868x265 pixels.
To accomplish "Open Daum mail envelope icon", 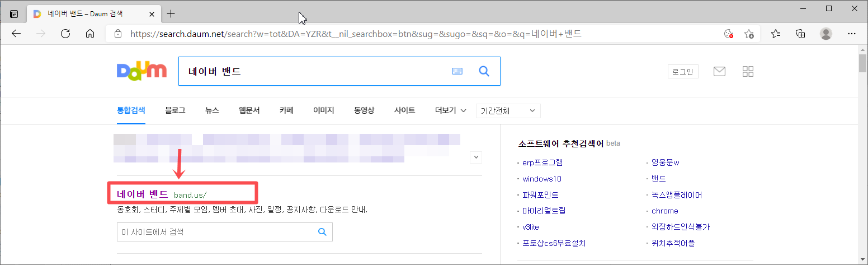I will [719, 71].
